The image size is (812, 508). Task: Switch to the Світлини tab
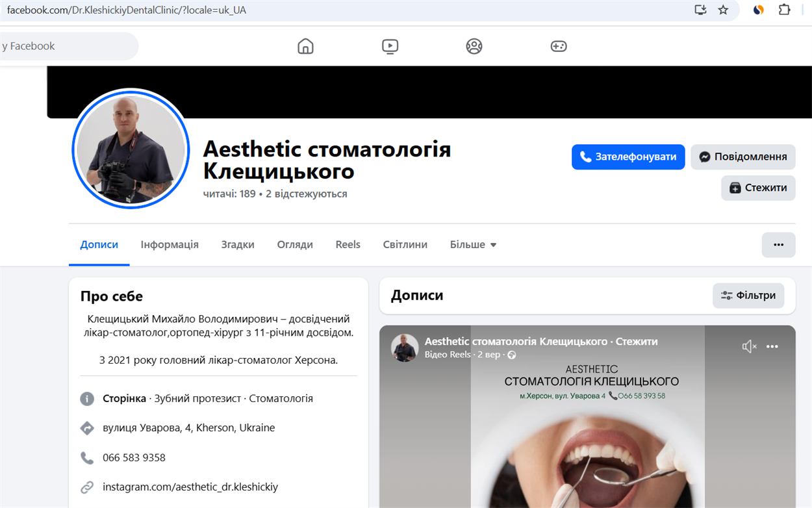click(x=405, y=245)
